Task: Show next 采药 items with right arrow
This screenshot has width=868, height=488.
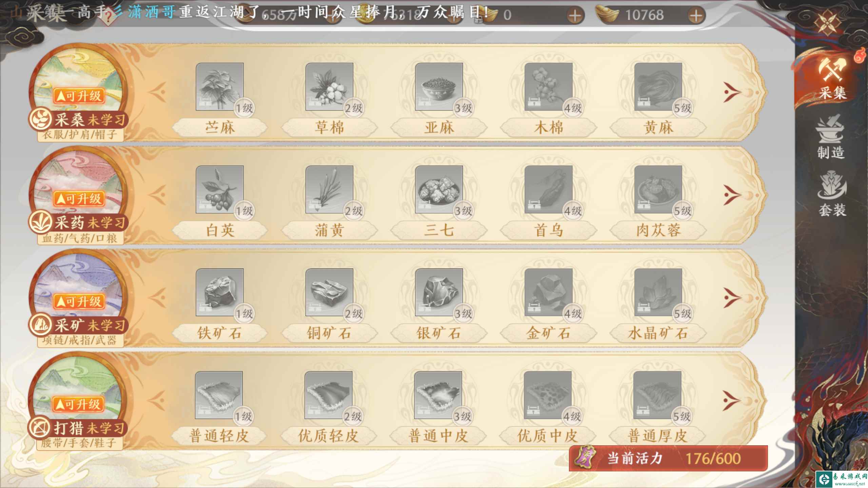Action: pyautogui.click(x=732, y=195)
